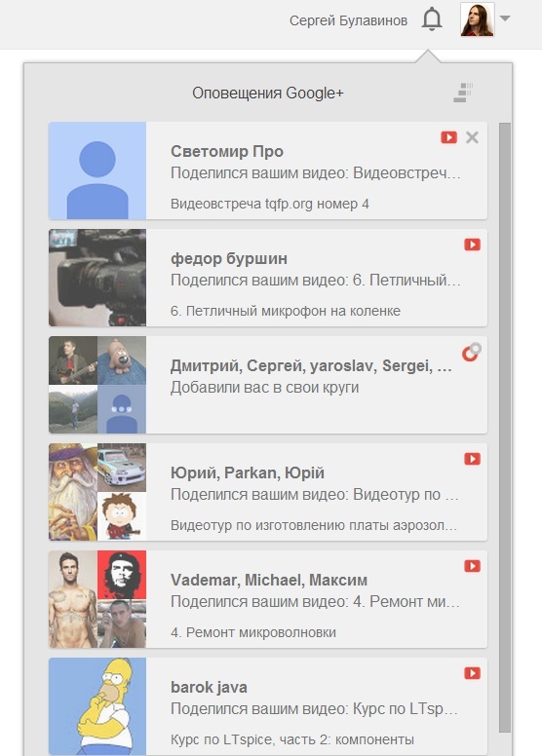The height and width of the screenshot is (756, 542).
Task: Click the Сергей Булавинов name link
Action: [348, 20]
